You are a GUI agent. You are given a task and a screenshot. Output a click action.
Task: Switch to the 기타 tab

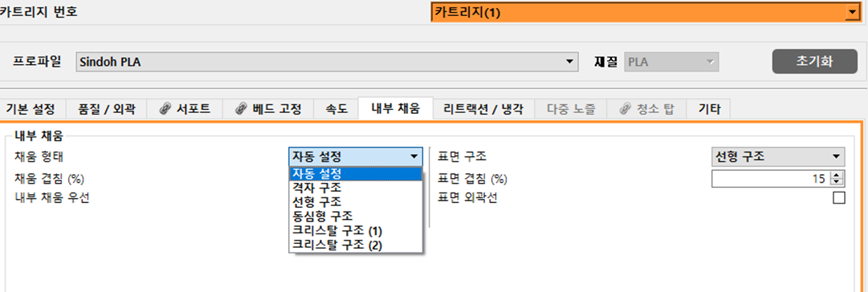pos(708,109)
